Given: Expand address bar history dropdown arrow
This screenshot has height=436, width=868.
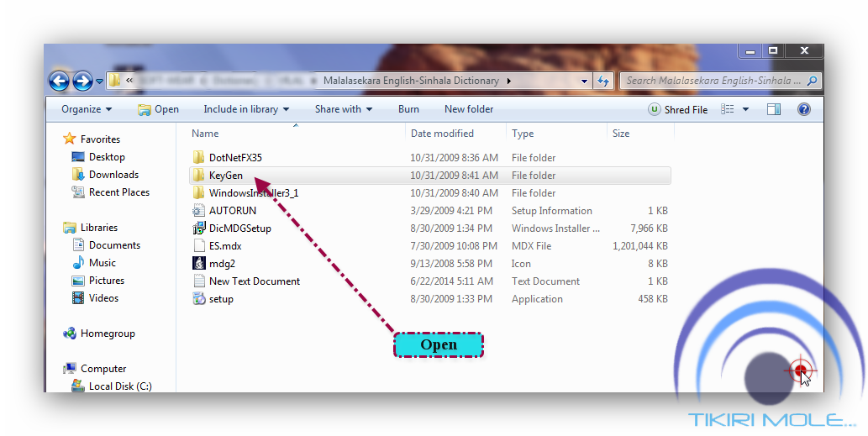Looking at the screenshot, I should [x=584, y=81].
